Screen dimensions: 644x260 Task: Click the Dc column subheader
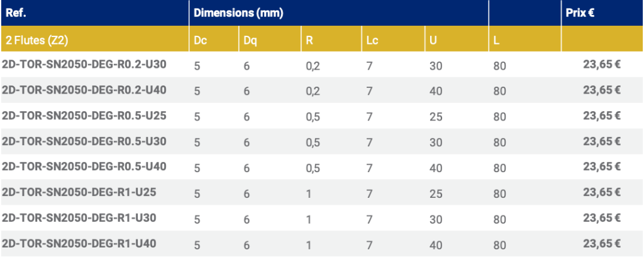point(199,41)
